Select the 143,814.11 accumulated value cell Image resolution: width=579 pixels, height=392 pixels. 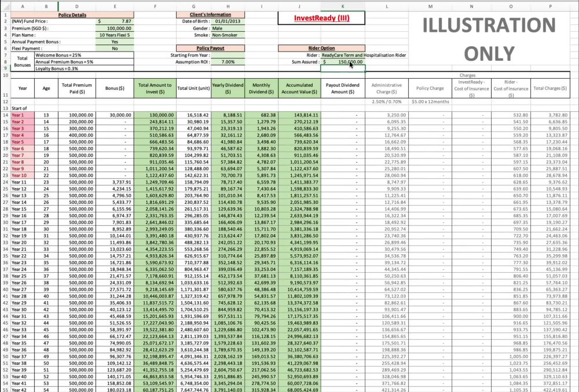299,115
